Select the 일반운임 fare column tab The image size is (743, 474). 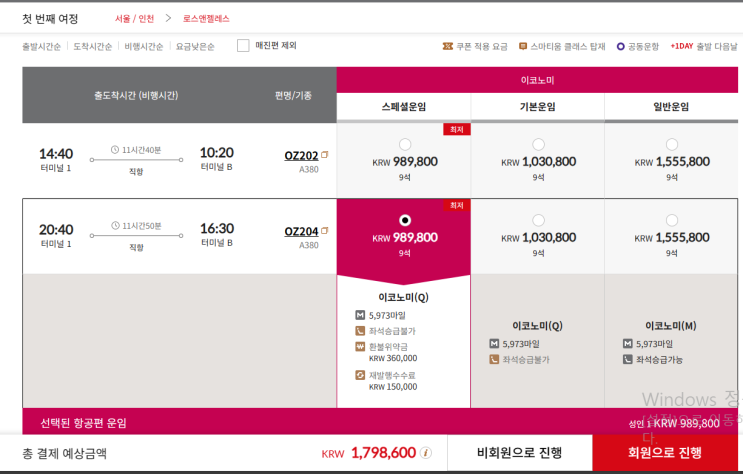[x=671, y=107]
